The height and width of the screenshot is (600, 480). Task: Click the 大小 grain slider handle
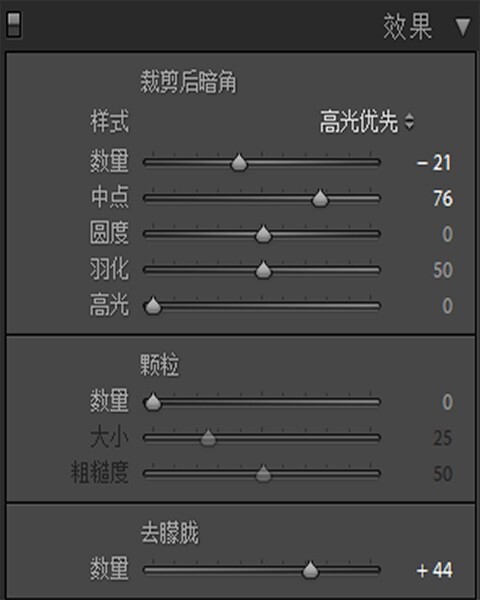[x=208, y=438]
